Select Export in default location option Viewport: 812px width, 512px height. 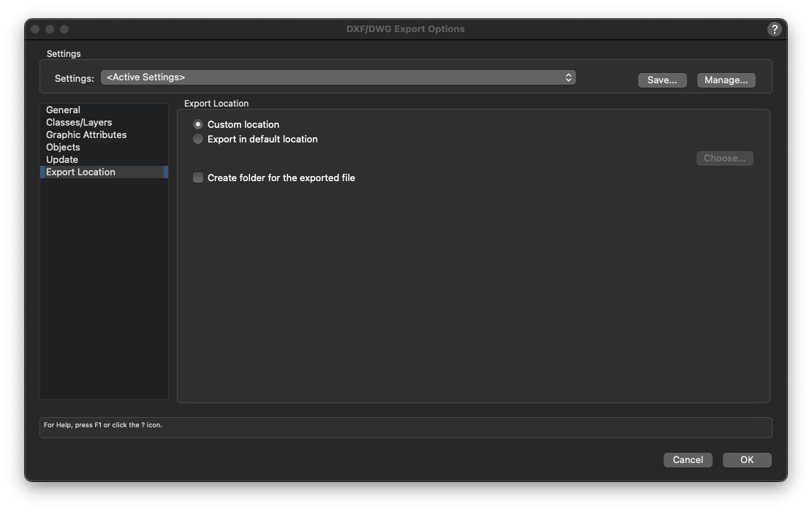click(x=198, y=140)
